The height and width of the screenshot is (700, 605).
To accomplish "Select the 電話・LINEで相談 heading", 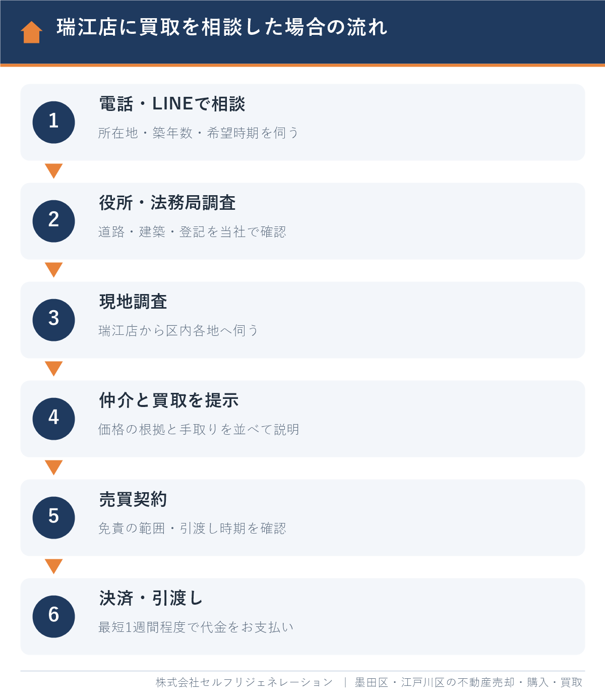I will [172, 104].
